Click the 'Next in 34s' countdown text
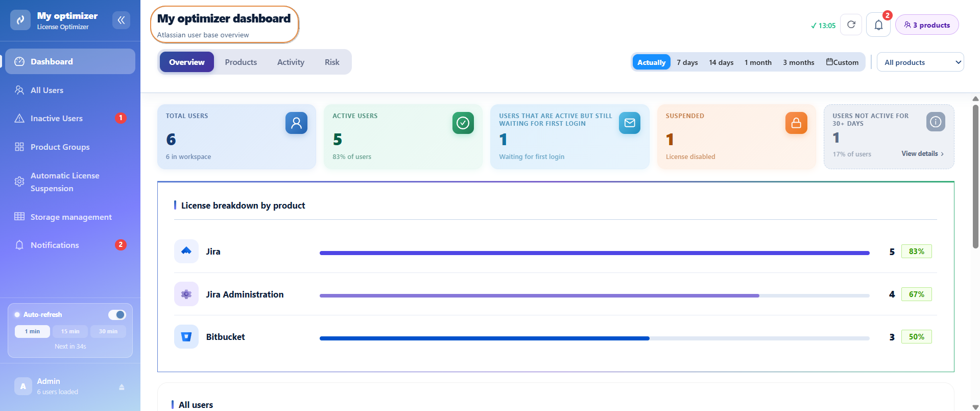980x411 pixels. click(70, 346)
